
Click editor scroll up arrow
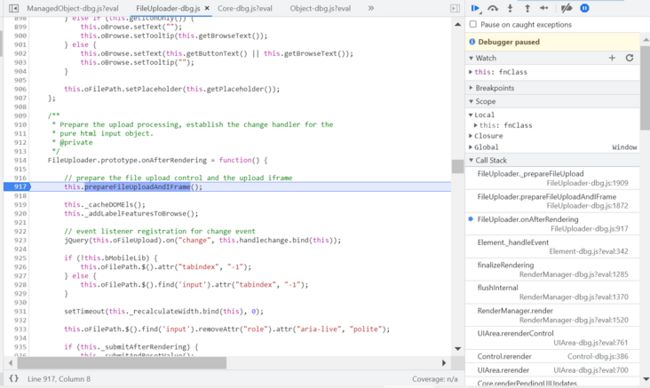tap(458, 24)
